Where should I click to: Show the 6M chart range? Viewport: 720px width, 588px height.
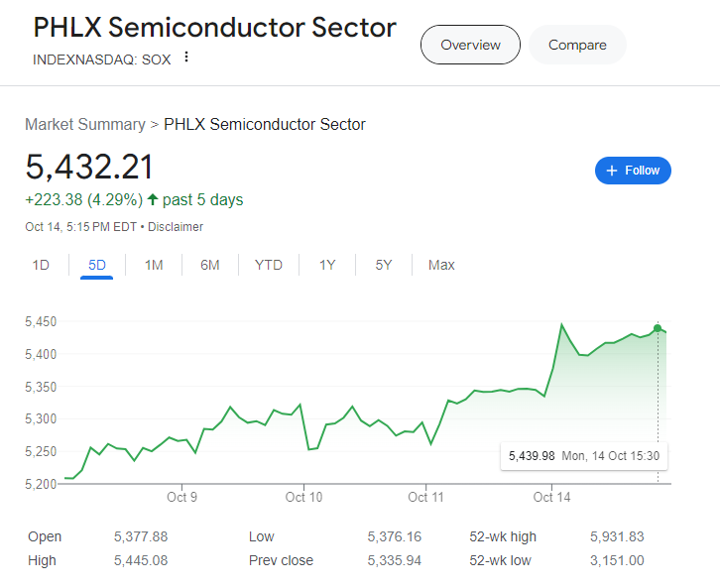[x=209, y=265]
